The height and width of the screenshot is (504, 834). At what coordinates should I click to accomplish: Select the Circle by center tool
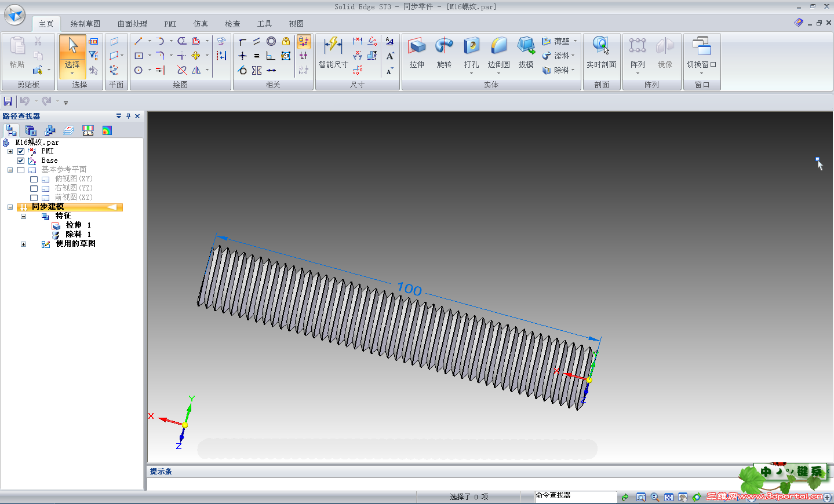[139, 70]
